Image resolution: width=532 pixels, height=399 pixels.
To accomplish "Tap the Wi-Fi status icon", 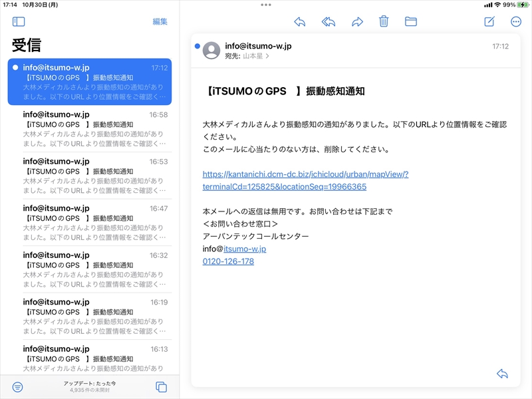I will [497, 5].
